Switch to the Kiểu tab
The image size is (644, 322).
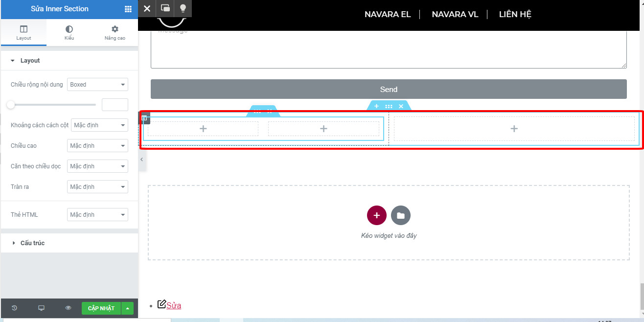69,33
